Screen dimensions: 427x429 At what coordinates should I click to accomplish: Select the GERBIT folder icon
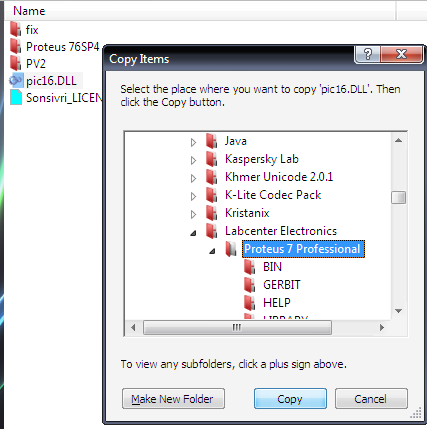click(250, 285)
